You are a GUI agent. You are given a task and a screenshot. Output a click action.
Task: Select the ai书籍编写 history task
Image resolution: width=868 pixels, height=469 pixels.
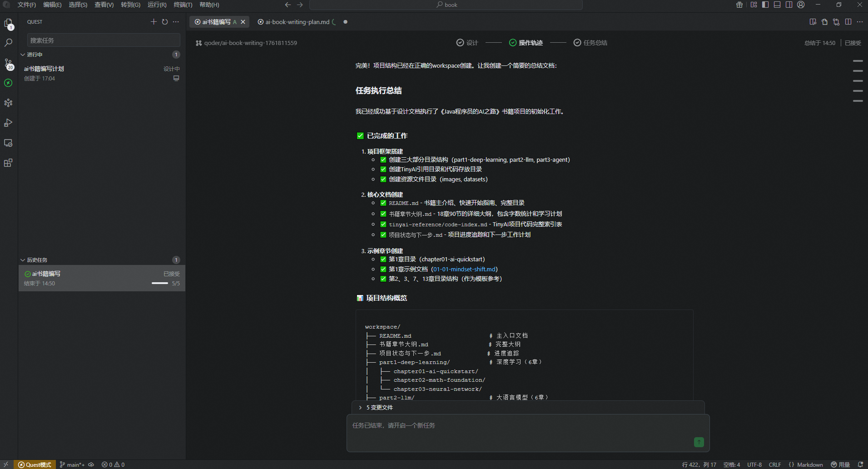pyautogui.click(x=102, y=278)
